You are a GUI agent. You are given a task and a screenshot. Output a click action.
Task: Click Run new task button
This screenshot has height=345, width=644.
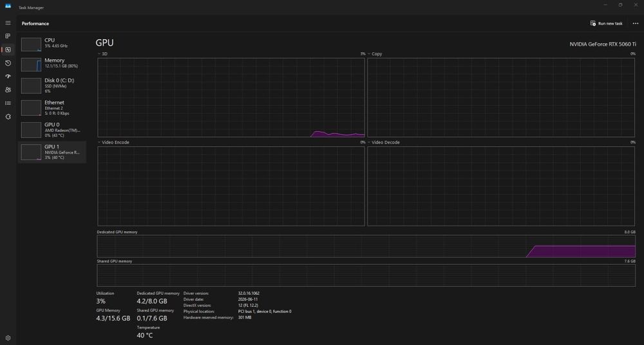pos(606,23)
